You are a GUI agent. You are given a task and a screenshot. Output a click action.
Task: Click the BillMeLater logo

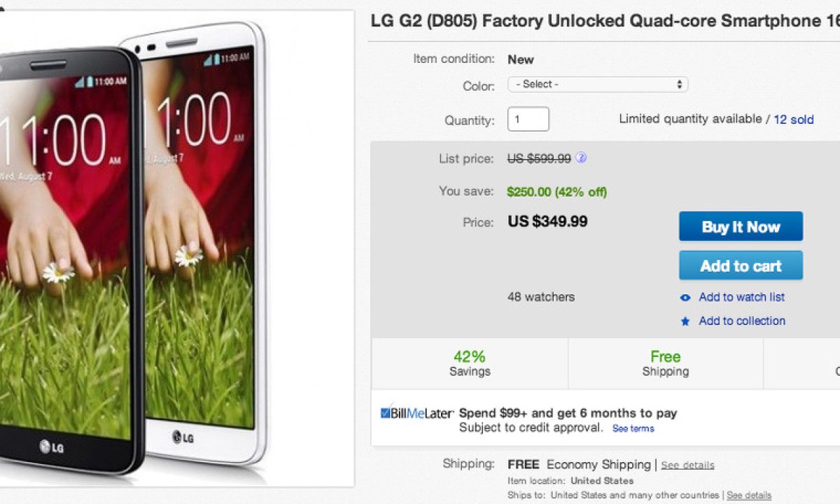416,413
